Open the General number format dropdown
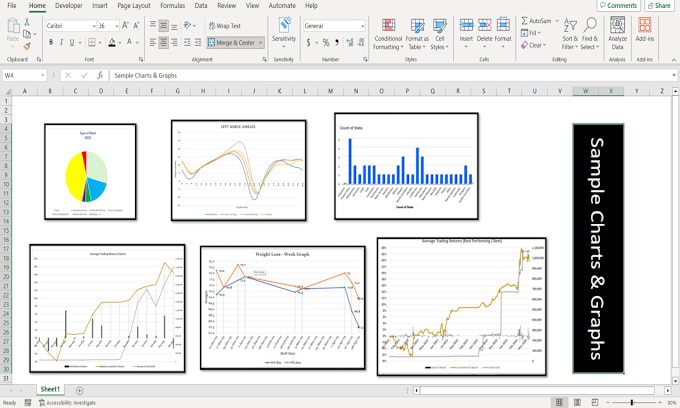Image resolution: width=680 pixels, height=408 pixels. pos(363,26)
